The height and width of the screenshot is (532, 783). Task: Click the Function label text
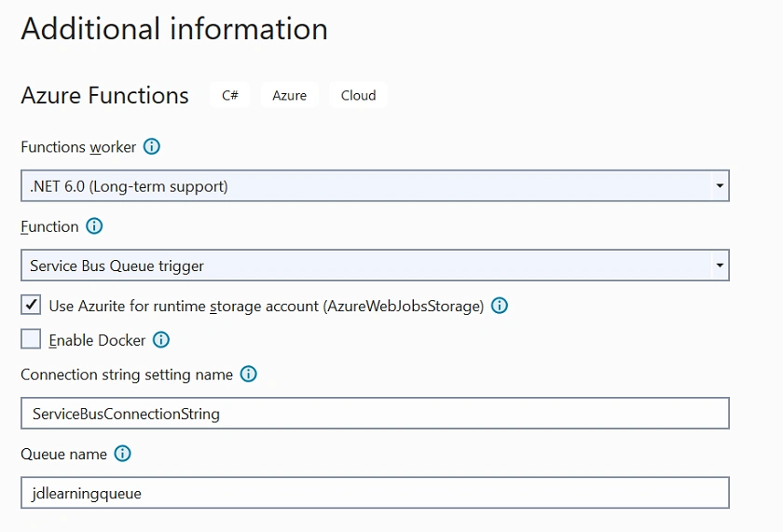pos(49,226)
